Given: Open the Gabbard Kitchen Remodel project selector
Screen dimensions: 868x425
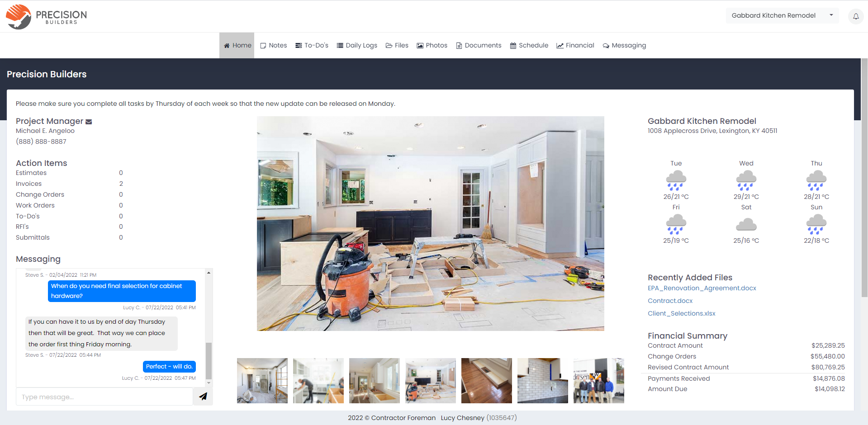Looking at the screenshot, I should 781,15.
